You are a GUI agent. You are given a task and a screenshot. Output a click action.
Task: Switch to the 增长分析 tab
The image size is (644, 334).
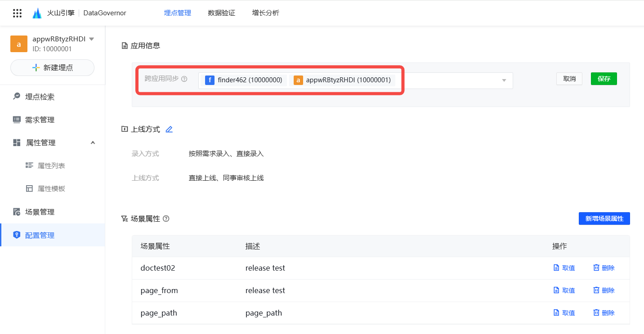[265, 13]
